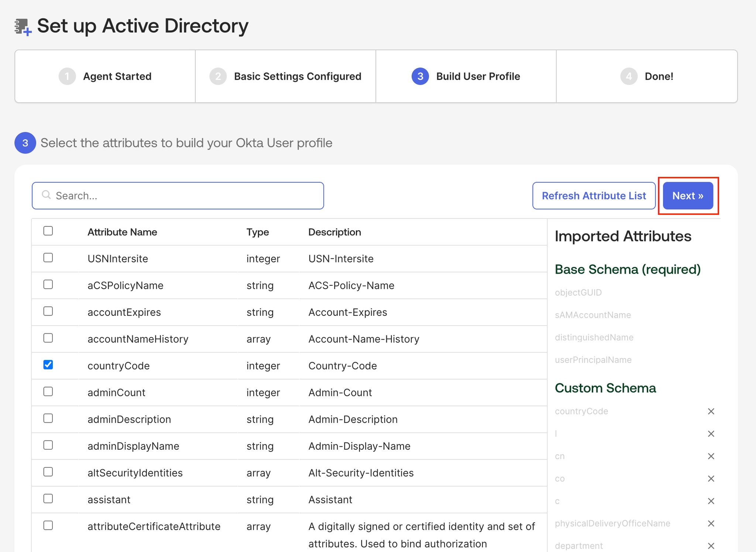Click the Description column header

pyautogui.click(x=335, y=232)
